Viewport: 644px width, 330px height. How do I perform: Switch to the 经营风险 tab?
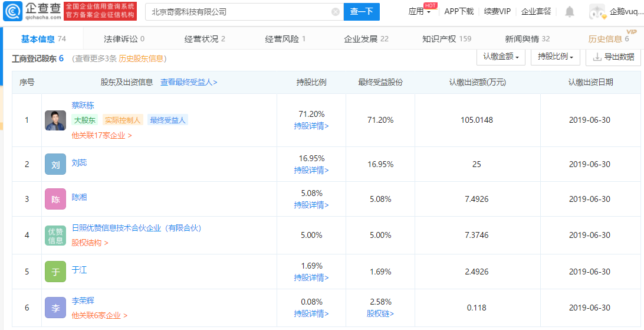[x=285, y=39]
